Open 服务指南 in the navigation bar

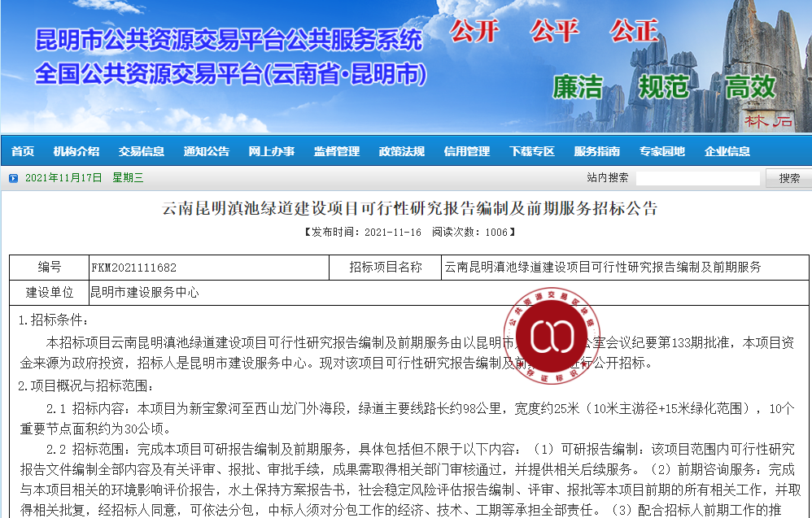tap(597, 151)
